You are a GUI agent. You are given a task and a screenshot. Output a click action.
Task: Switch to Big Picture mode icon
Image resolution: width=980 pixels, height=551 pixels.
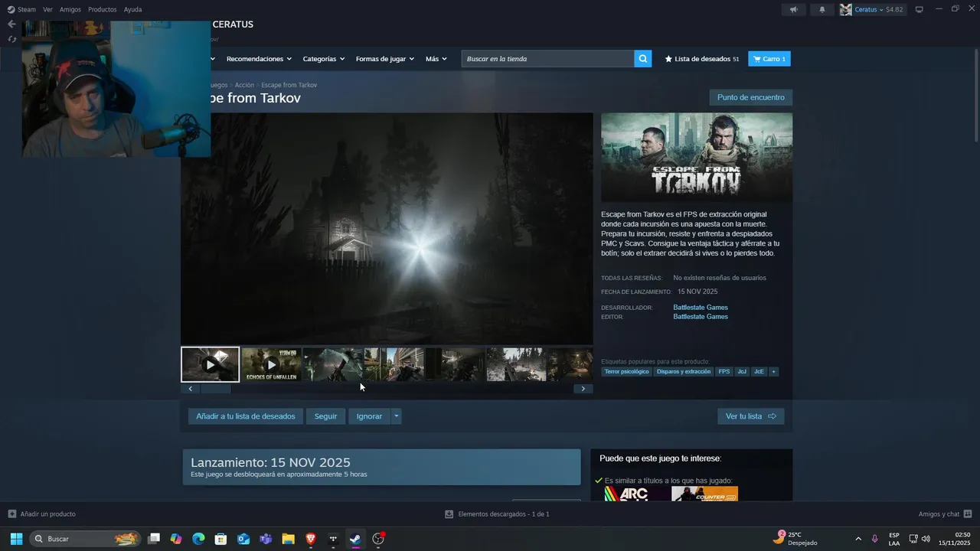point(920,9)
